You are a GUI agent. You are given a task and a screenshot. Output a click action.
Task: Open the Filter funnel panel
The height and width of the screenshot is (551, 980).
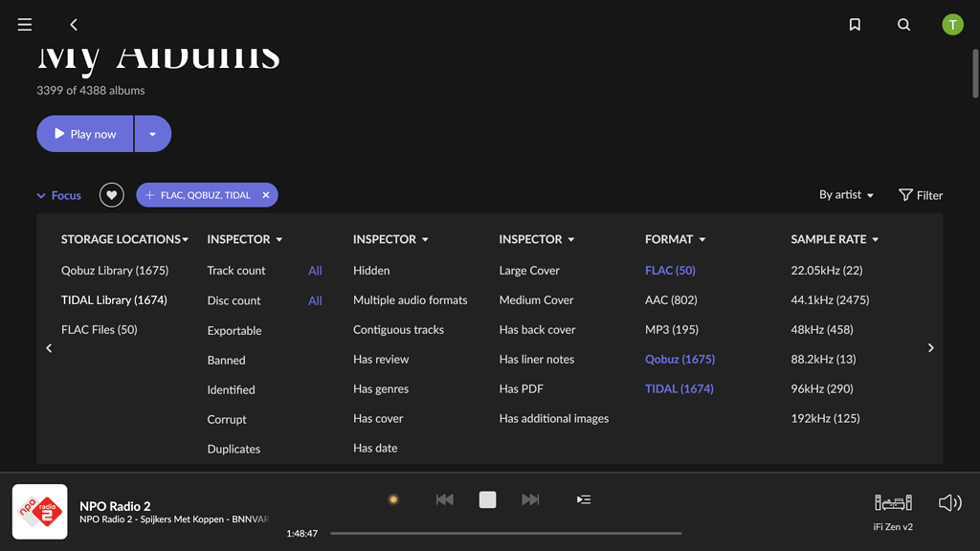[920, 194]
